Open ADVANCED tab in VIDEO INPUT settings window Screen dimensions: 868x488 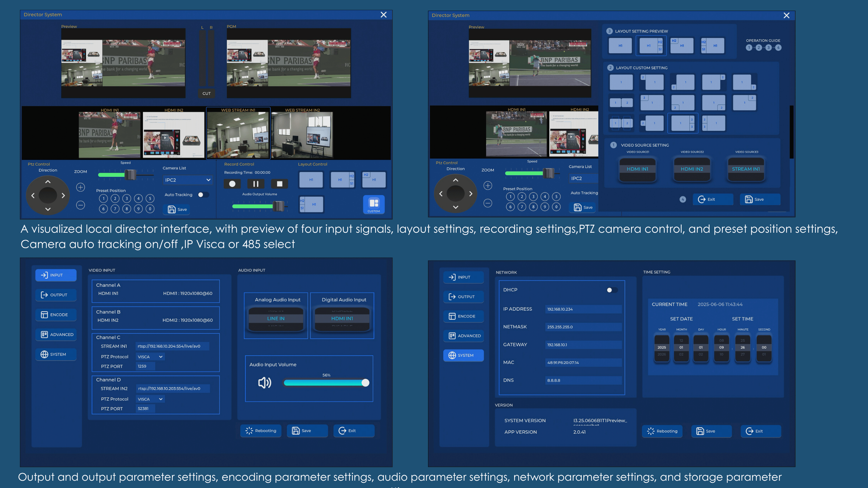point(56,334)
